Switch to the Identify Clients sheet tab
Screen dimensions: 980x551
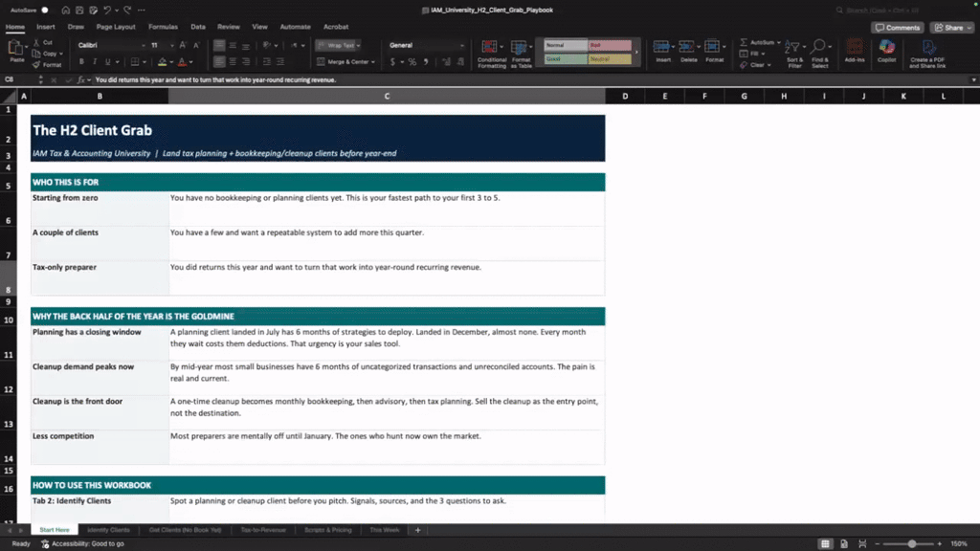tap(108, 530)
